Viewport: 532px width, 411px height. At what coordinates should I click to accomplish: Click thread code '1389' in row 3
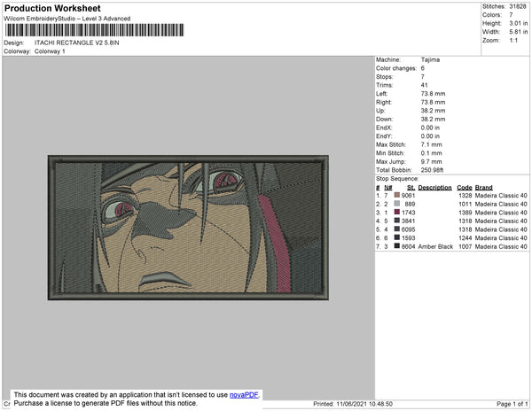coord(465,213)
